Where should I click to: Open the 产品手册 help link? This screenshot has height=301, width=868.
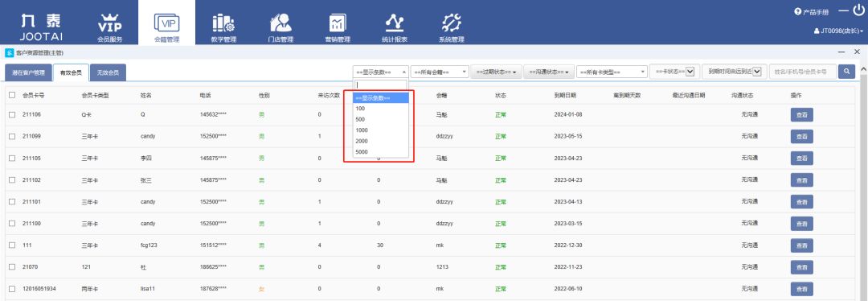pyautogui.click(x=812, y=11)
